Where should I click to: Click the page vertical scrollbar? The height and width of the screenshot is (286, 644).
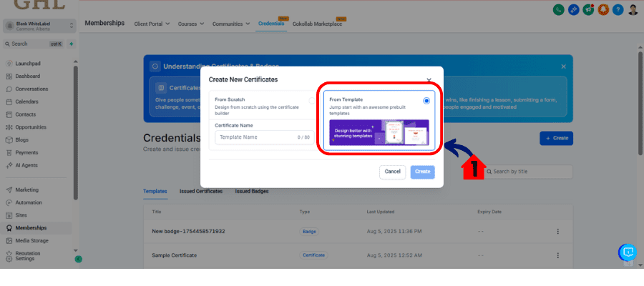point(640,102)
